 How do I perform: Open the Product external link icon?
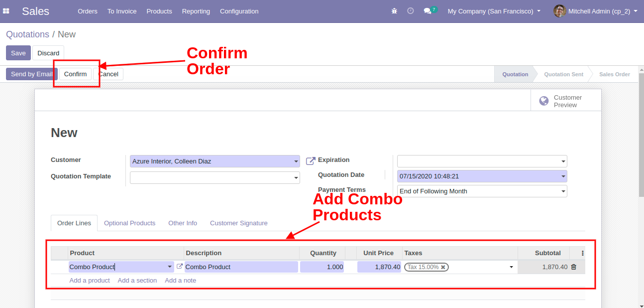coord(180,267)
